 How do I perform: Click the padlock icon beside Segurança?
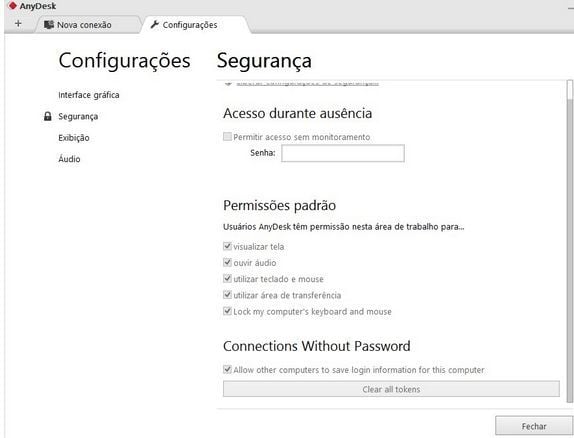tap(48, 116)
